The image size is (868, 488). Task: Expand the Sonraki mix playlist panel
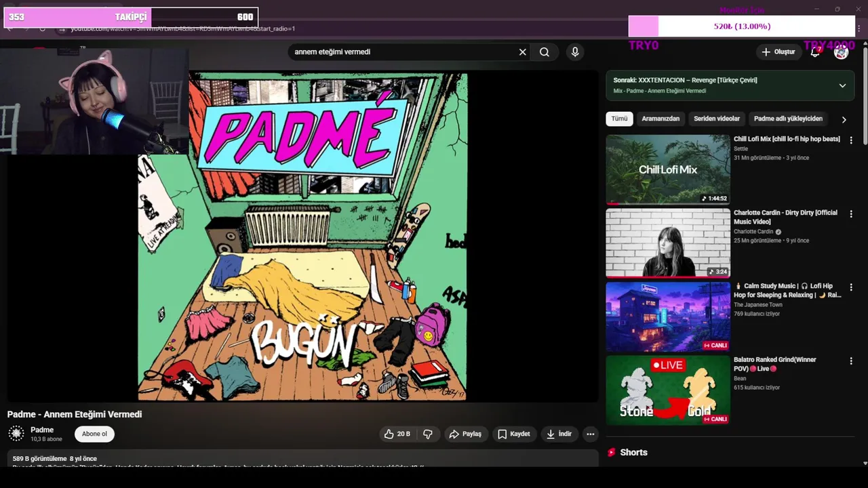842,85
